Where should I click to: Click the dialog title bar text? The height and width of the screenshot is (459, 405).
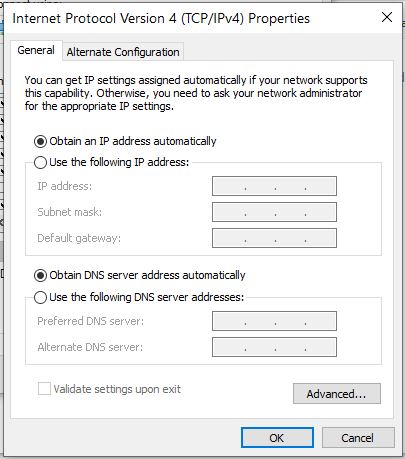pos(161,18)
